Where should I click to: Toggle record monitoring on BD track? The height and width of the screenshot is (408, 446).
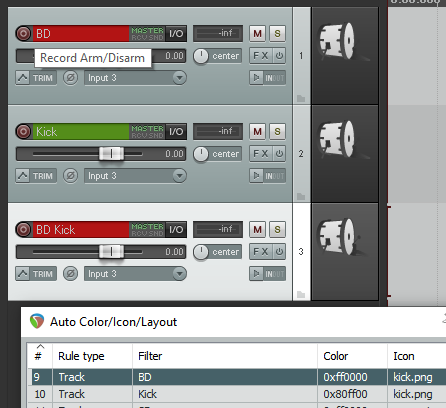point(256,78)
